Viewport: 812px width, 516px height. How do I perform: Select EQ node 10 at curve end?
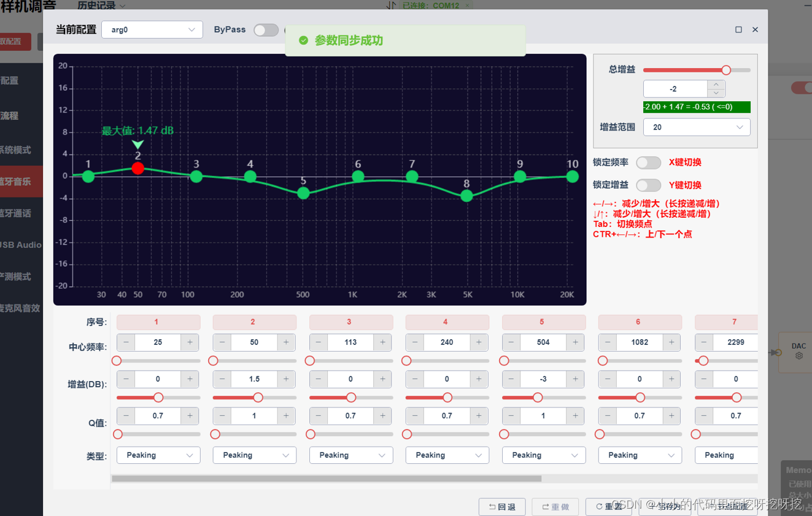pyautogui.click(x=573, y=177)
